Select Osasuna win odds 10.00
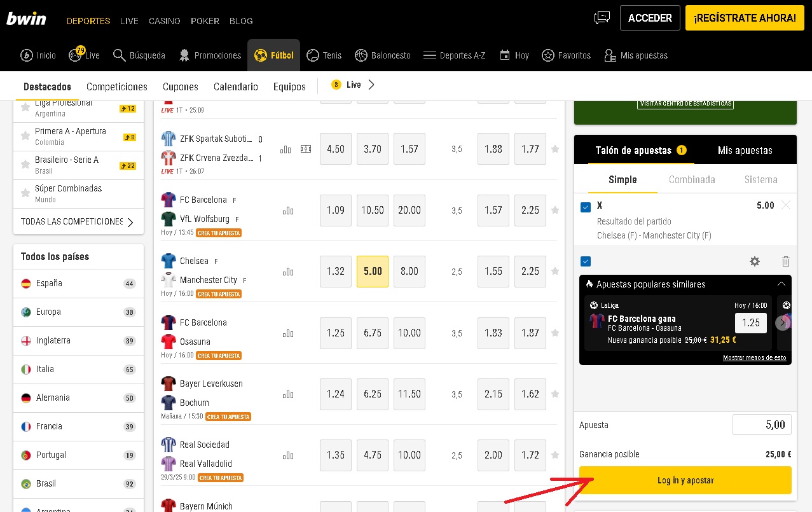812x512 pixels. (x=409, y=333)
